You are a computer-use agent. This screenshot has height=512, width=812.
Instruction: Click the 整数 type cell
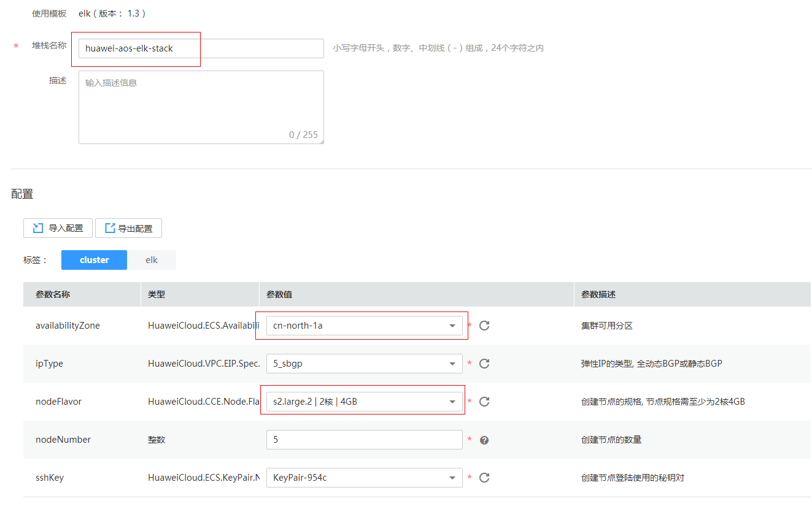tap(157, 440)
